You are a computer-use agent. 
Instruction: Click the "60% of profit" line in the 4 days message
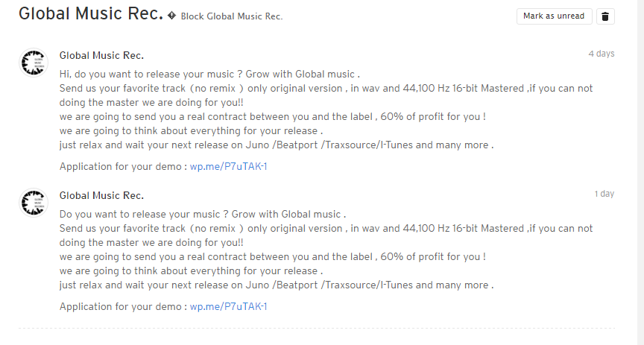tap(272, 117)
